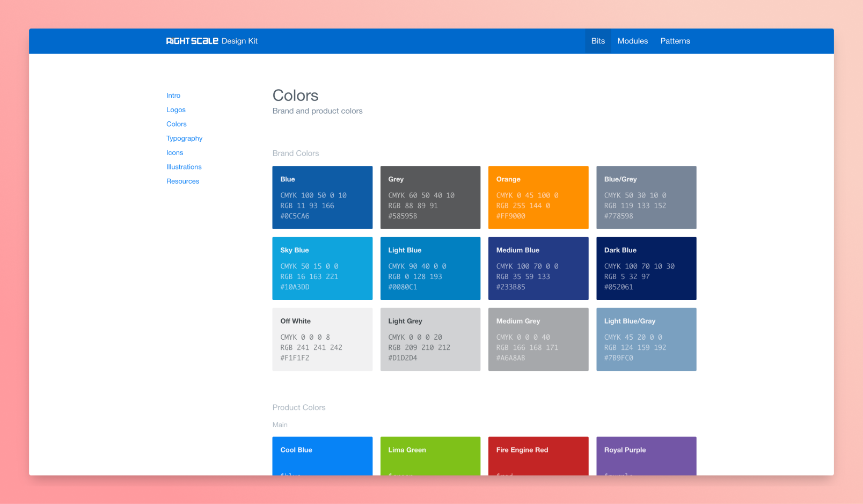The height and width of the screenshot is (504, 863).
Task: Select Colors in the sidebar
Action: tap(177, 124)
